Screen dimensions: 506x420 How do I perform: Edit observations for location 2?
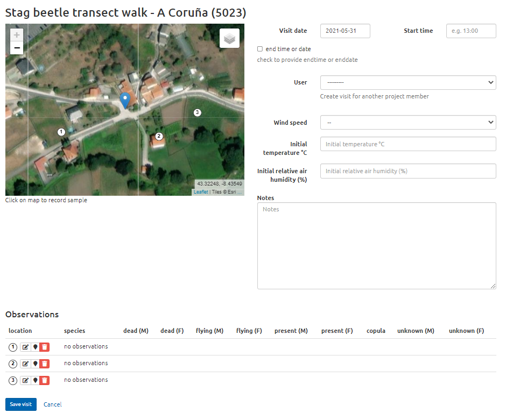click(25, 364)
